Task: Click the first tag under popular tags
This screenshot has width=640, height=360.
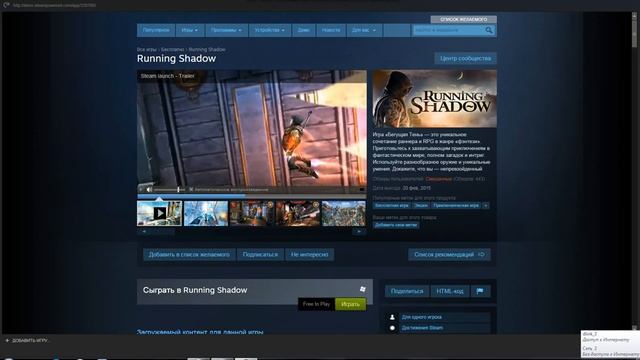Action: [391, 205]
